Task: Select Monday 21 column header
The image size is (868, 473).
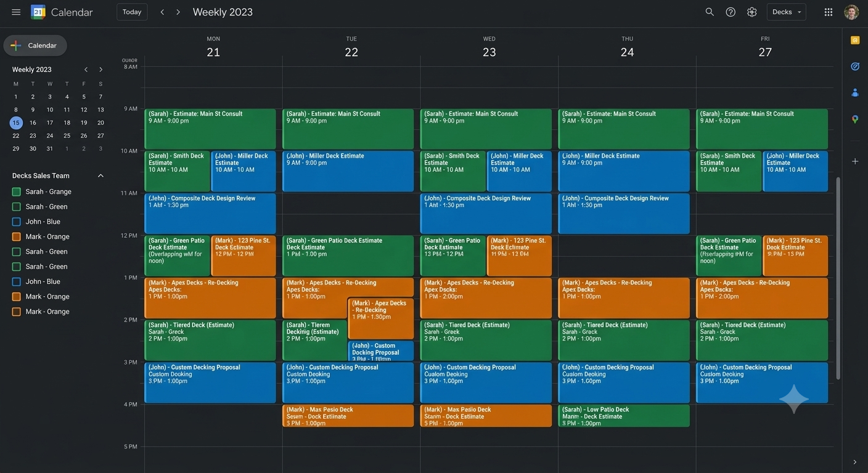Action: point(213,47)
